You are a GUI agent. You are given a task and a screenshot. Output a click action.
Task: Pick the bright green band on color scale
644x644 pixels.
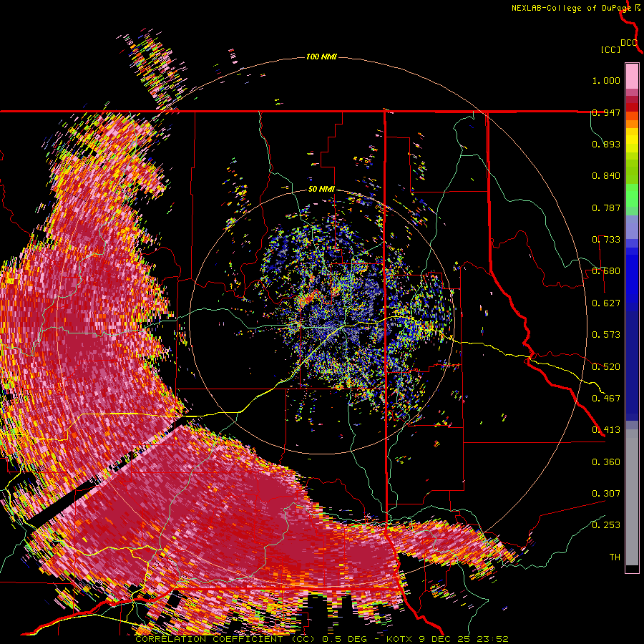[x=632, y=195]
